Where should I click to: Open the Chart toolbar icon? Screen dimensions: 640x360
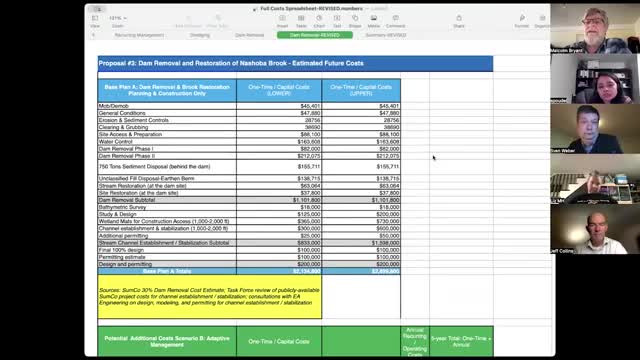point(319,18)
